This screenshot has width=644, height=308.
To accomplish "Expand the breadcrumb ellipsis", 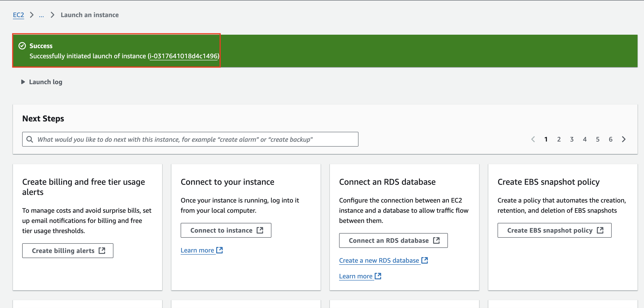I will [x=42, y=15].
